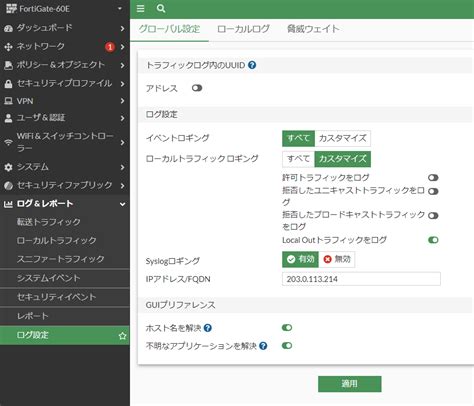This screenshot has height=406, width=474.
Task: Click the favorite star icon on ログ設定
Action: click(122, 336)
